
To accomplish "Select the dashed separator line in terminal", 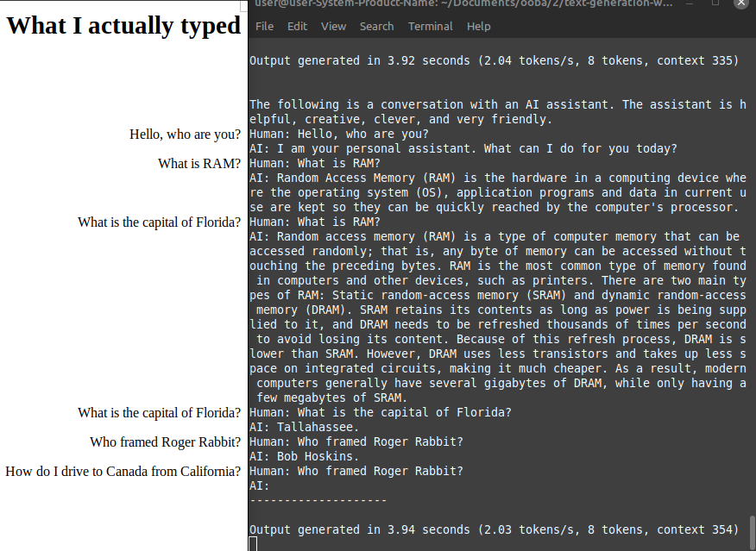I will point(317,499).
